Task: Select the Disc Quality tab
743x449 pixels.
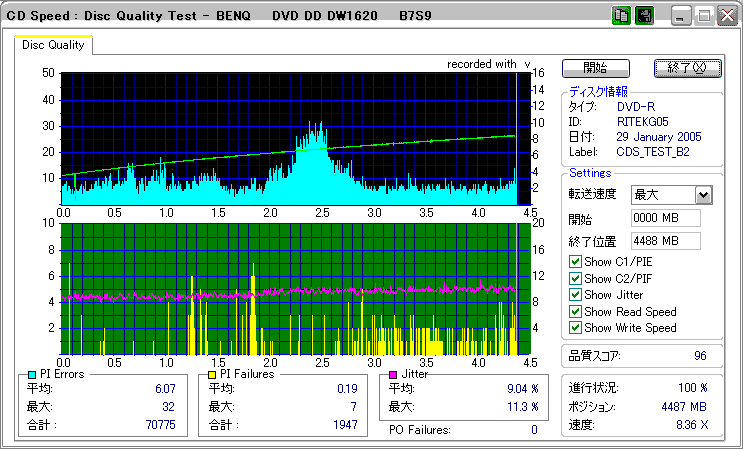Action: pos(54,45)
